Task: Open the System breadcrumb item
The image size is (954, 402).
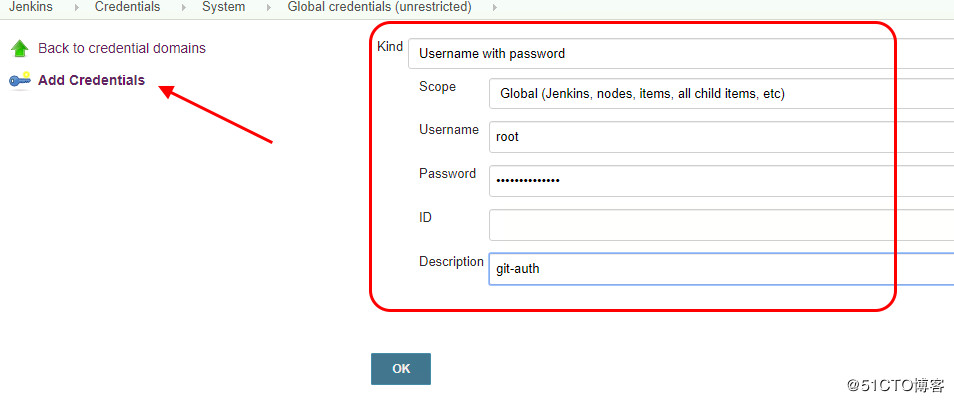Action: pyautogui.click(x=223, y=7)
